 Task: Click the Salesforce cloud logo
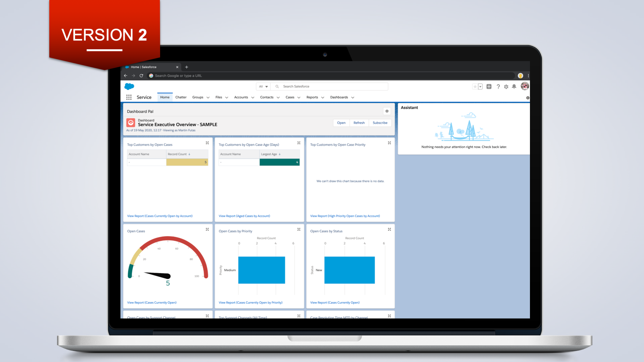(129, 86)
